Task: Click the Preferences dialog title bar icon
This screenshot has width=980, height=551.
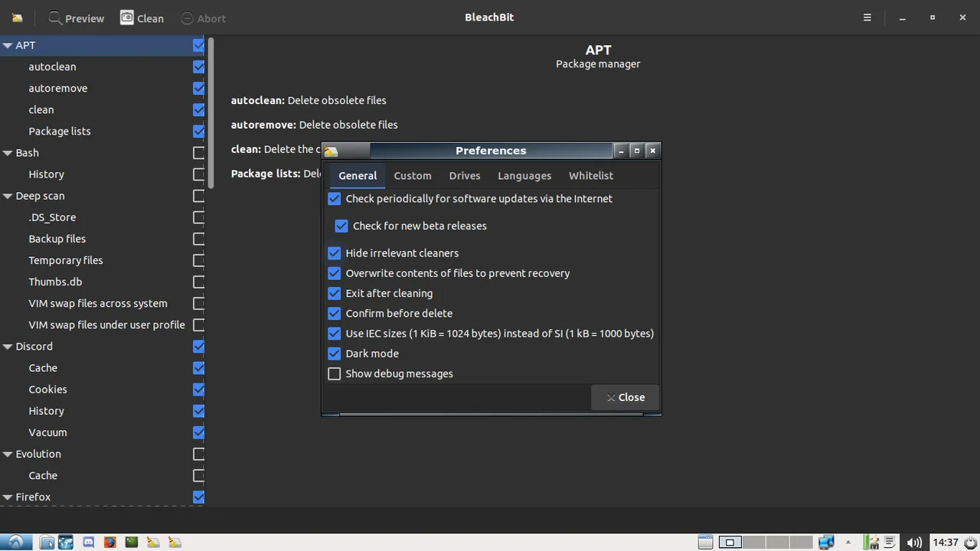Action: pyautogui.click(x=331, y=151)
